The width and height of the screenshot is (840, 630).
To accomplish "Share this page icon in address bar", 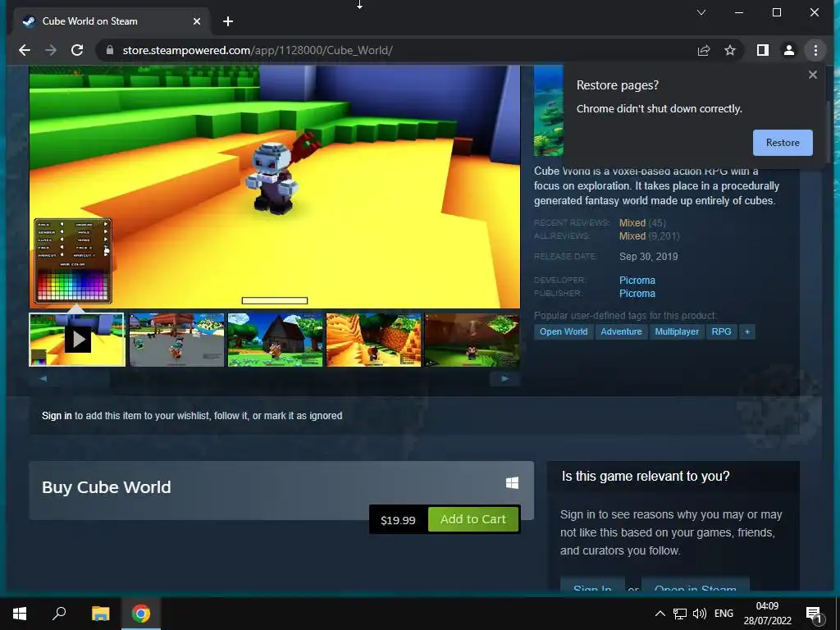I will coord(703,50).
